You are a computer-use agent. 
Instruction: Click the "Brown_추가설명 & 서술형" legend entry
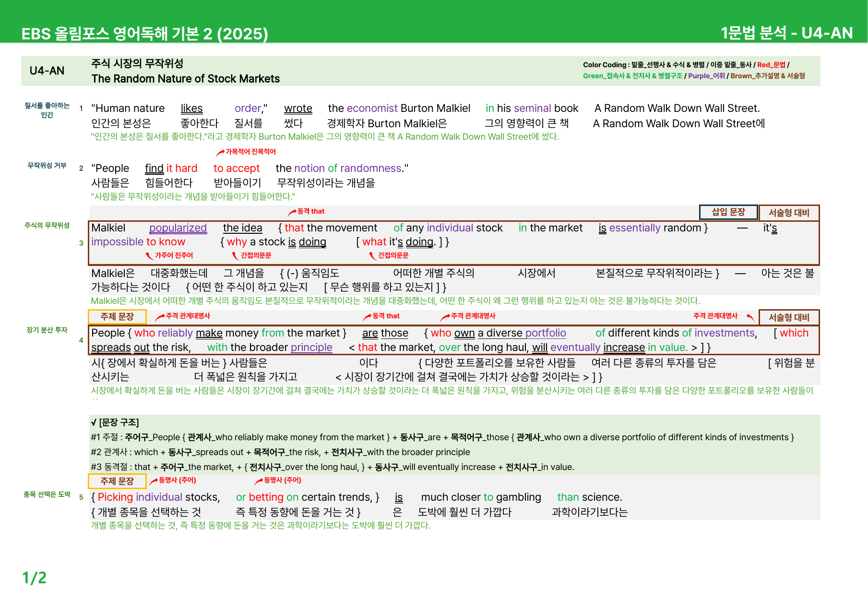pos(768,76)
